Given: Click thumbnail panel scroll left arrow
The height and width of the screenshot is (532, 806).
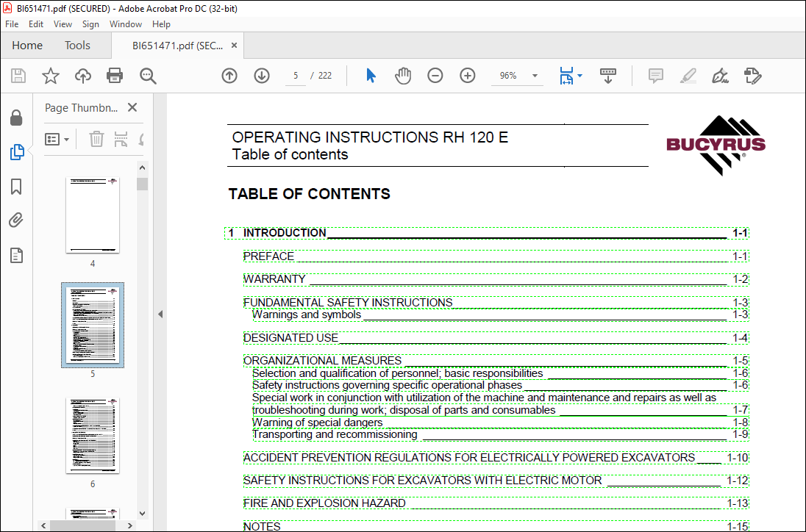Looking at the screenshot, I should click(43, 525).
